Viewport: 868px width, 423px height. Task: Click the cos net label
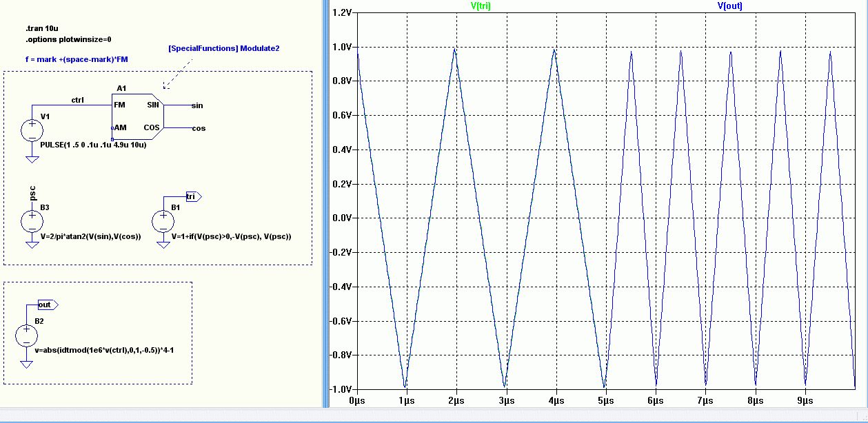point(199,128)
